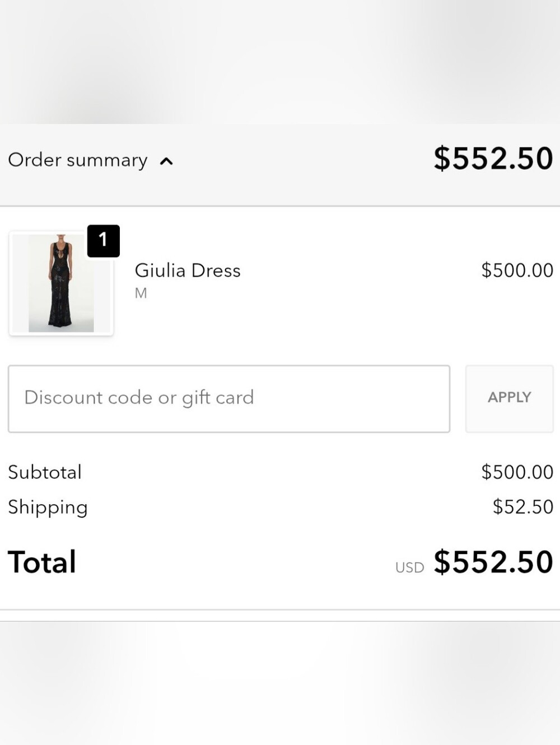Click the Subtotal amount $500.00
This screenshot has width=560, height=745.
[517, 472]
